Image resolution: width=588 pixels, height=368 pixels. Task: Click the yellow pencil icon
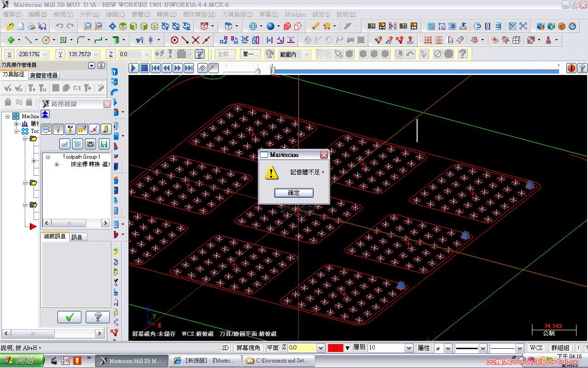point(316,26)
